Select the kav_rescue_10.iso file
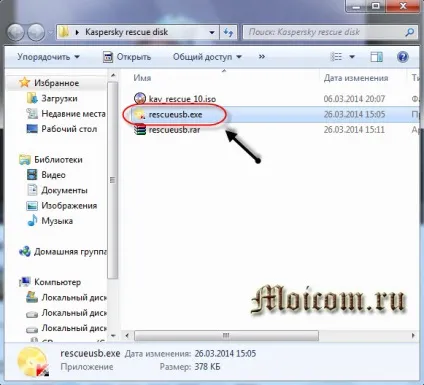The height and width of the screenshot is (385, 424). pyautogui.click(x=182, y=99)
